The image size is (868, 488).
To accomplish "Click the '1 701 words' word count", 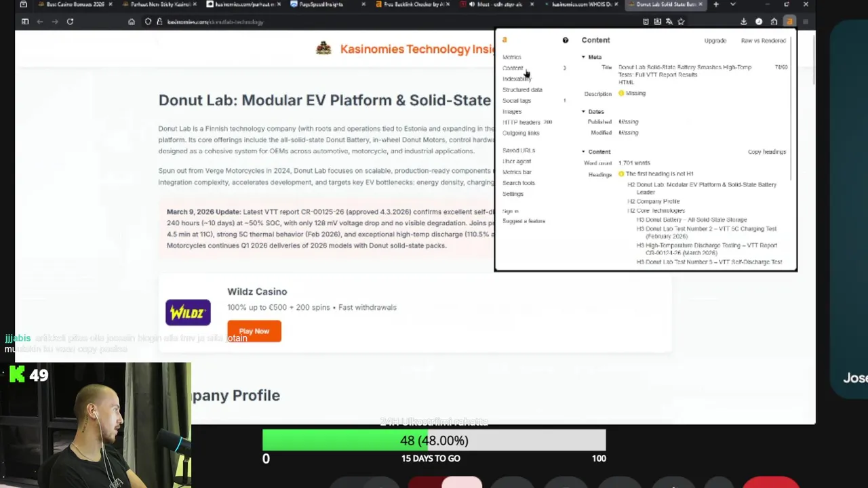I will (634, 163).
